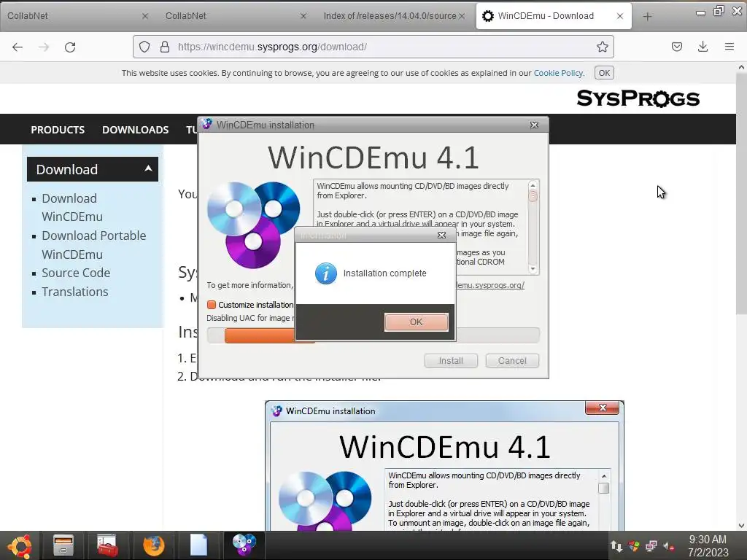Open the file manager from the taskbar
Screen dimensions: 747x560
(x=63, y=545)
